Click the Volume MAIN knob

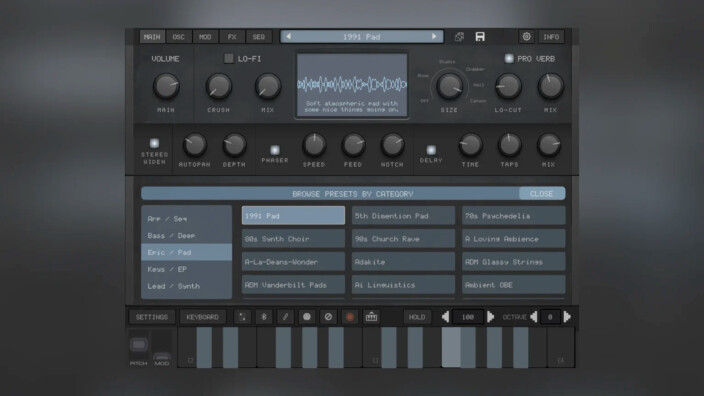(166, 86)
